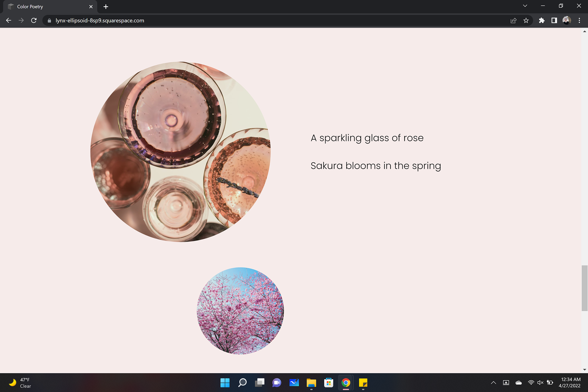Open Windows Start menu

[x=225, y=383]
